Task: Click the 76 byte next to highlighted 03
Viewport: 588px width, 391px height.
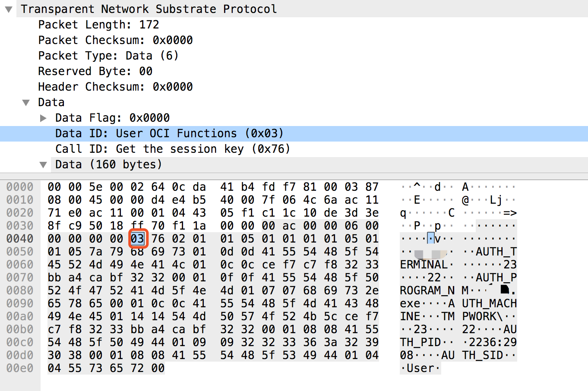Action: pos(158,239)
